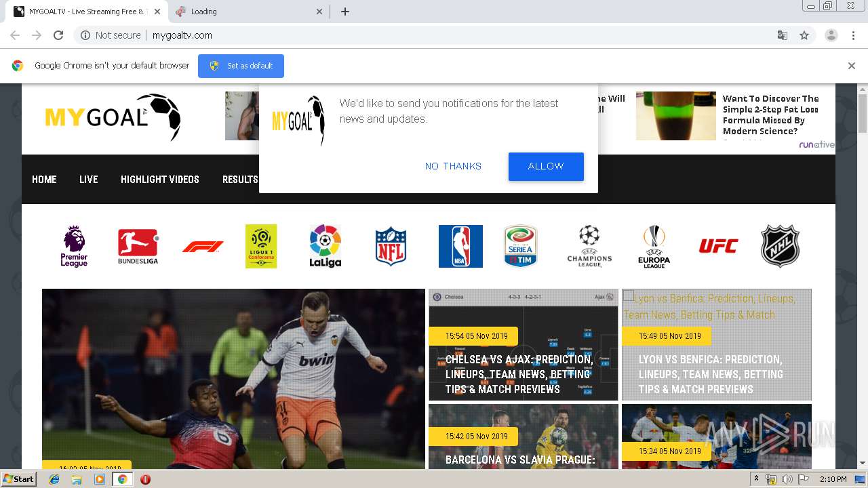Open Internet Explorer from the taskbar
Screen dimensions: 868x488
pyautogui.click(x=54, y=479)
